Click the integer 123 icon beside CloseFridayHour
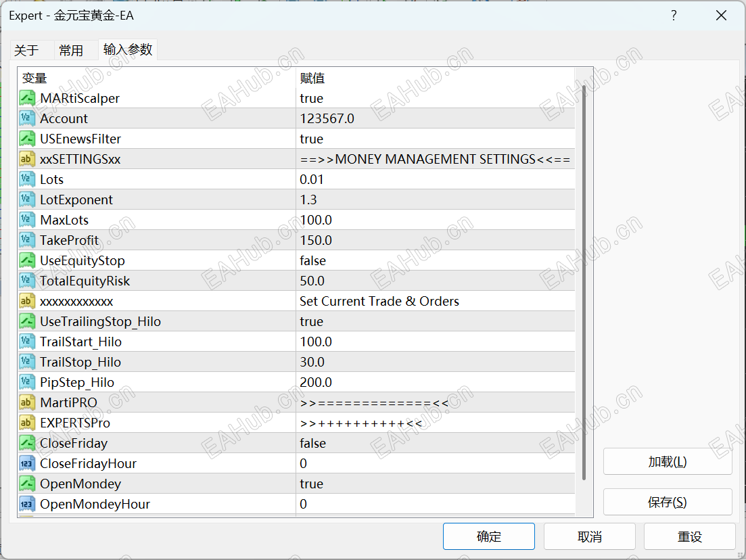746x560 pixels. click(27, 463)
